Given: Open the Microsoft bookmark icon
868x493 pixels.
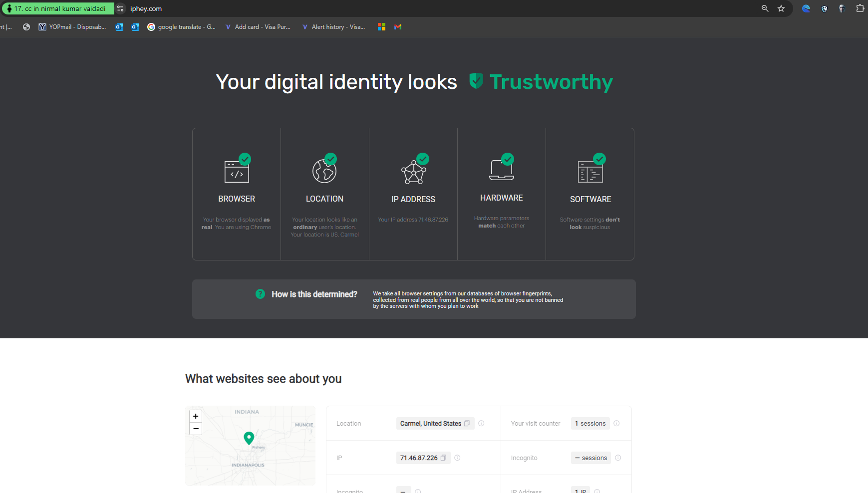Looking at the screenshot, I should click(381, 27).
